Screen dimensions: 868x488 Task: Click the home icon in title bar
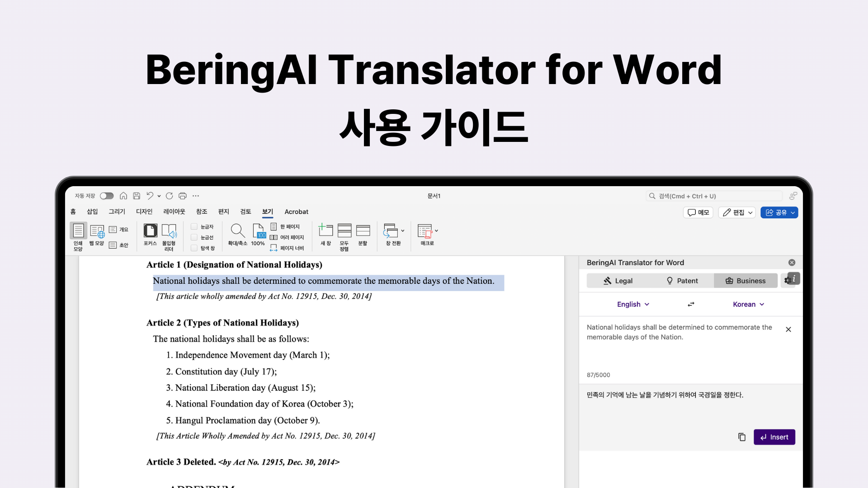(x=123, y=196)
